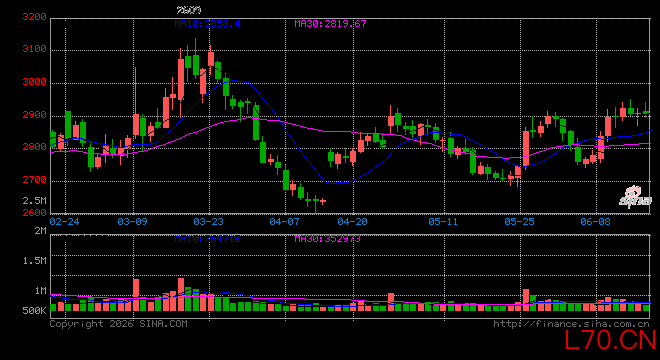The height and width of the screenshot is (360, 660).
Task: Click the Copyright 2026 SINA.COM text
Action: [119, 324]
